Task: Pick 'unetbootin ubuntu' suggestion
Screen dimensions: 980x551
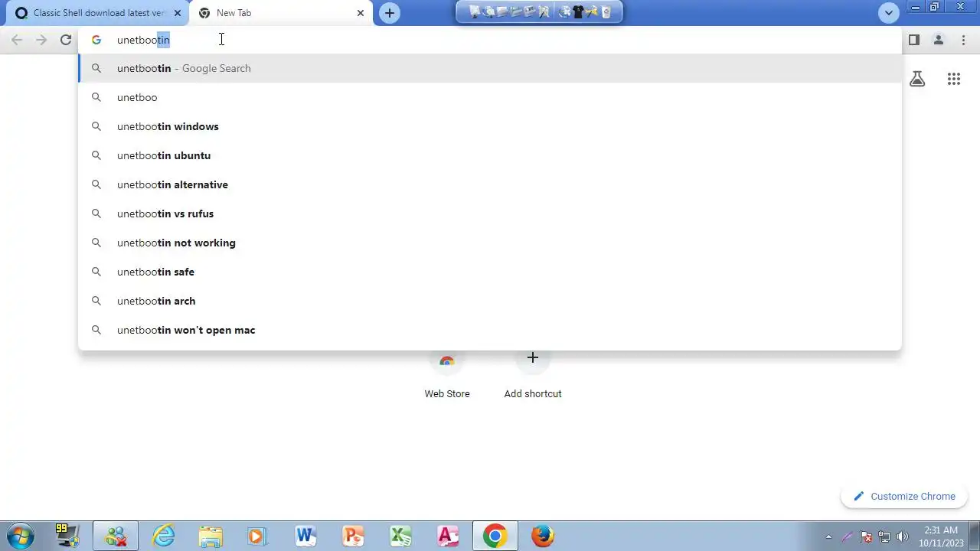Action: (490, 155)
